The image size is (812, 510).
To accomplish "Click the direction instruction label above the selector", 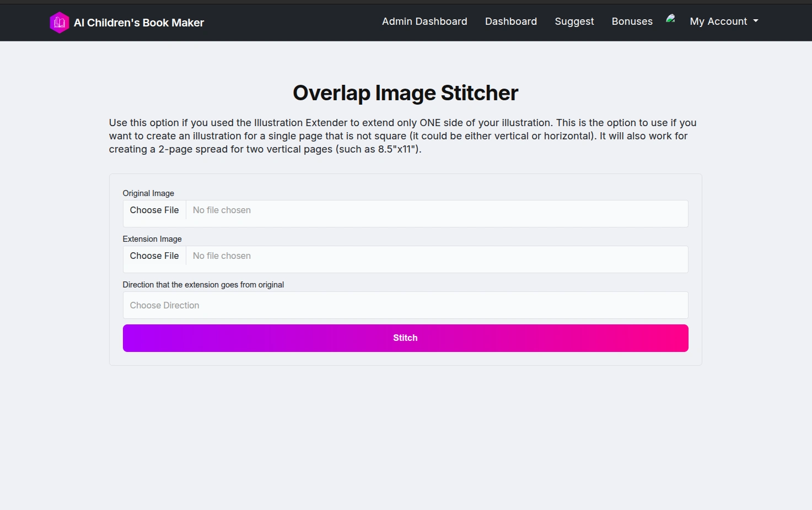I will (x=203, y=284).
